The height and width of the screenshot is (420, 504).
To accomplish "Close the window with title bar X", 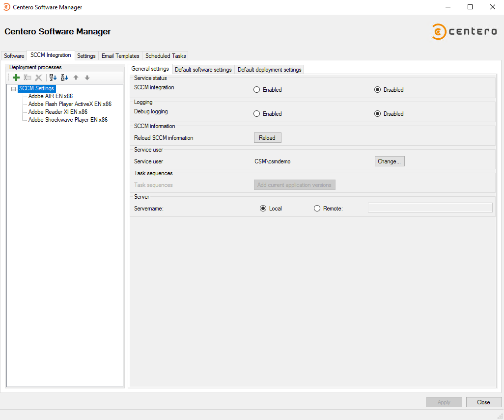I will click(x=492, y=7).
